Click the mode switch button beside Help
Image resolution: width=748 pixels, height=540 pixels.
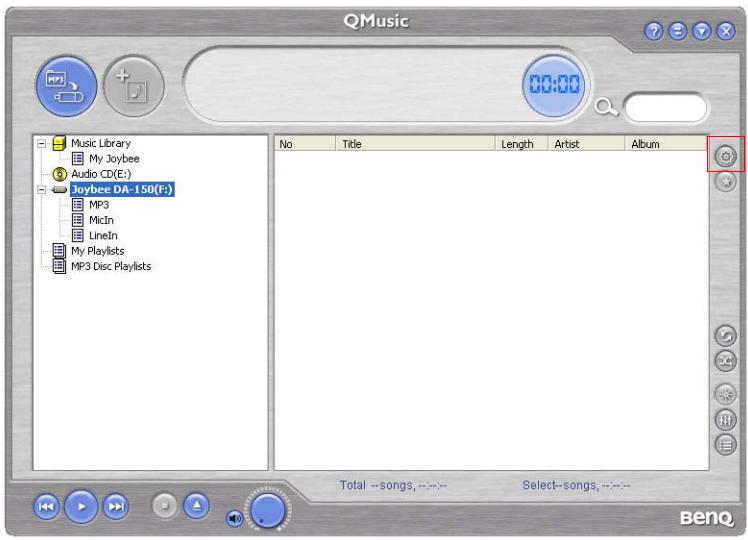pos(677,31)
